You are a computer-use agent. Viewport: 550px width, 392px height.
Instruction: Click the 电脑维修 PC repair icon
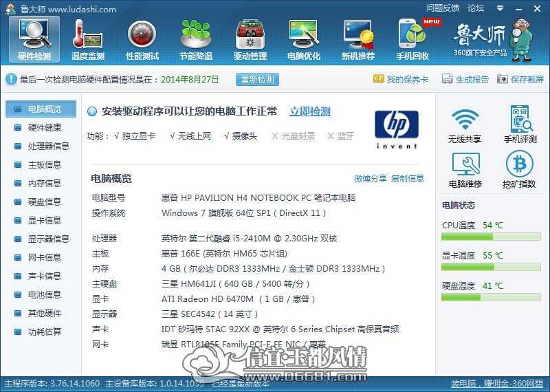coord(465,170)
